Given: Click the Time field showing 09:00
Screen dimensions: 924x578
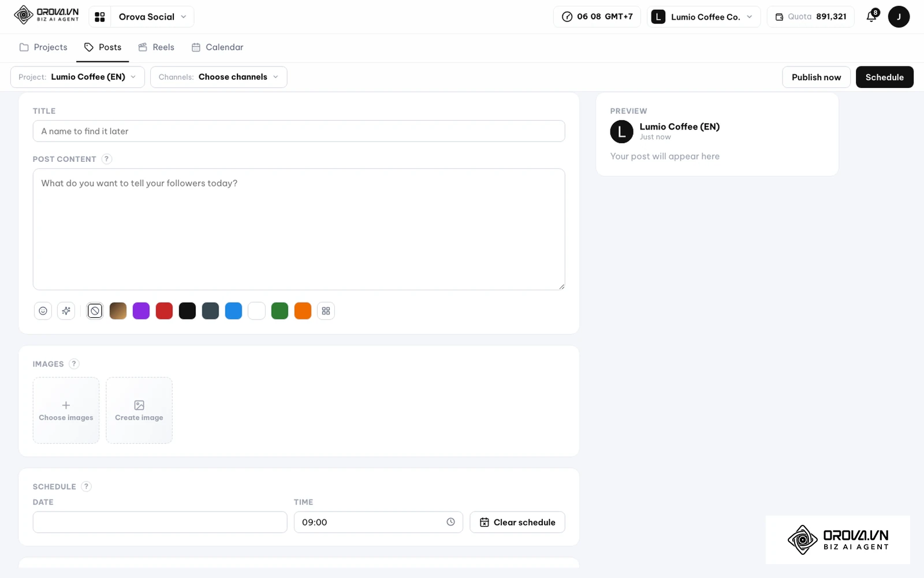Looking at the screenshot, I should pos(378,522).
